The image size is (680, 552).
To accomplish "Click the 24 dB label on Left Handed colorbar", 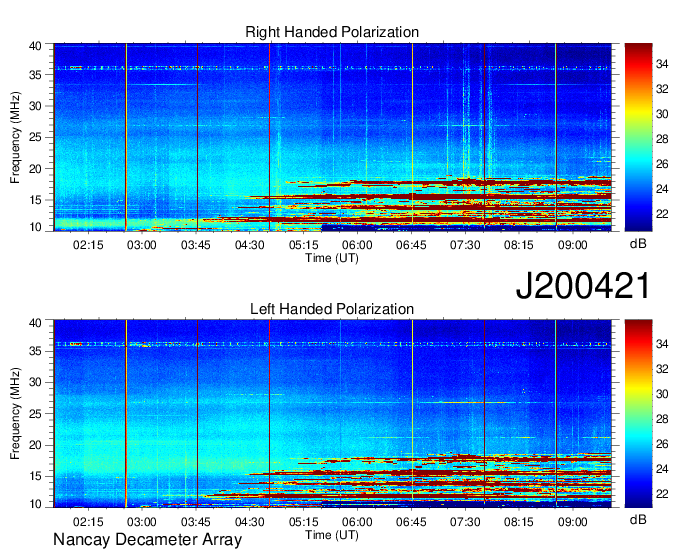I will tap(662, 469).
